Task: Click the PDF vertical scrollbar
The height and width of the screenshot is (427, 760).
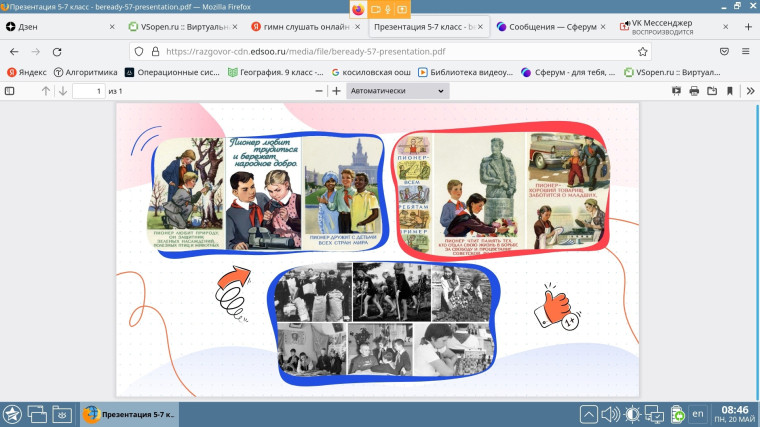Action: pos(758,251)
